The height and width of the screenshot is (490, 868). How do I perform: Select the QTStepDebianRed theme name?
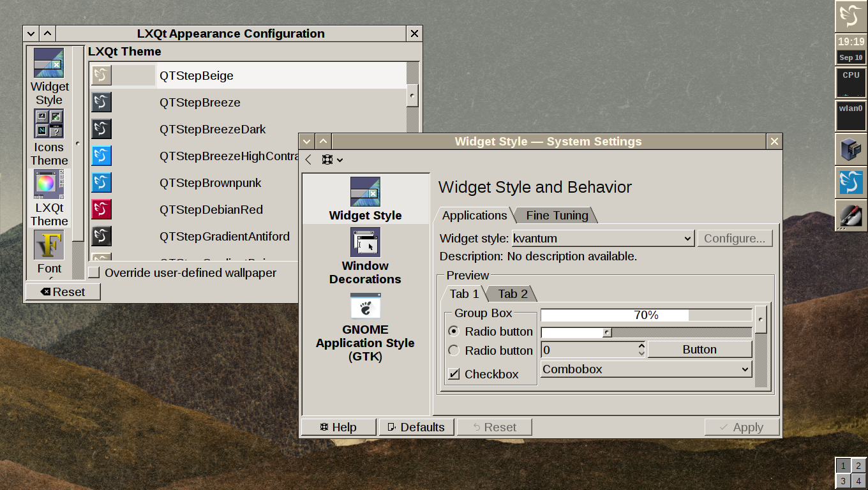coord(211,209)
